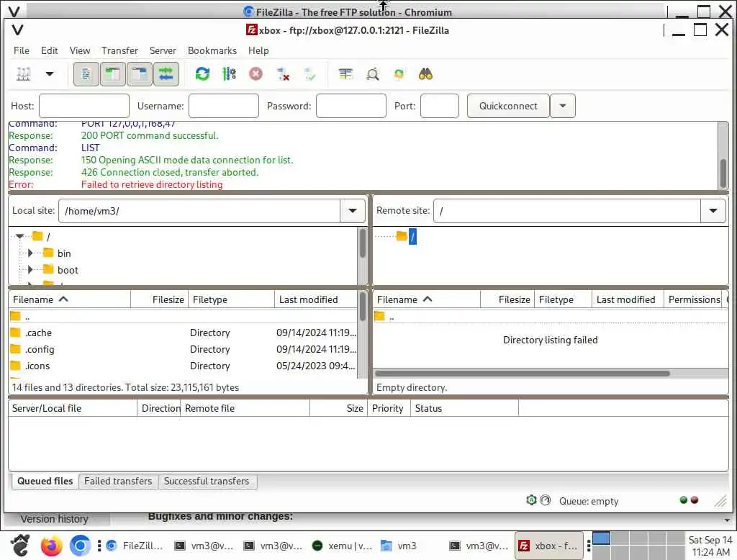
Task: Open the Transfer menu
Action: (120, 50)
